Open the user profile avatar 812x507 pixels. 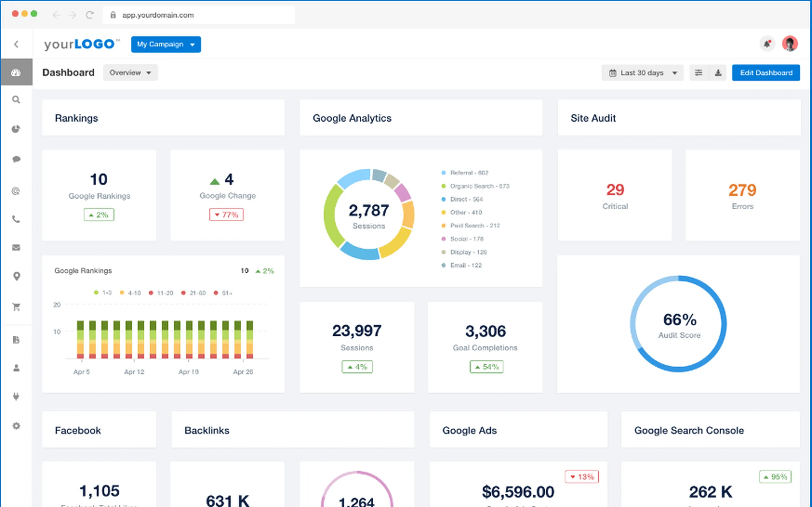tap(790, 44)
